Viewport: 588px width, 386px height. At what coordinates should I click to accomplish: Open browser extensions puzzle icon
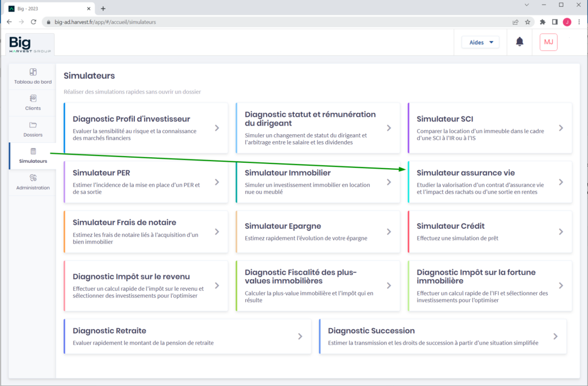coord(543,22)
